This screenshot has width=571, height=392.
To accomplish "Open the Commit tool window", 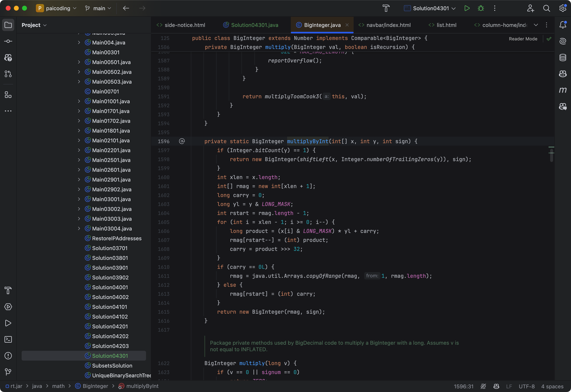I will [8, 41].
